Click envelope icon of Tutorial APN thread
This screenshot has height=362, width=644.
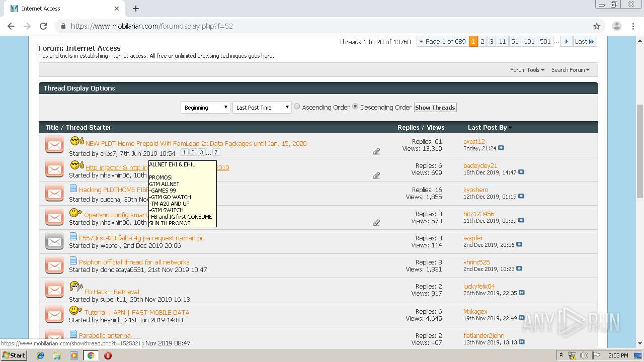54,315
